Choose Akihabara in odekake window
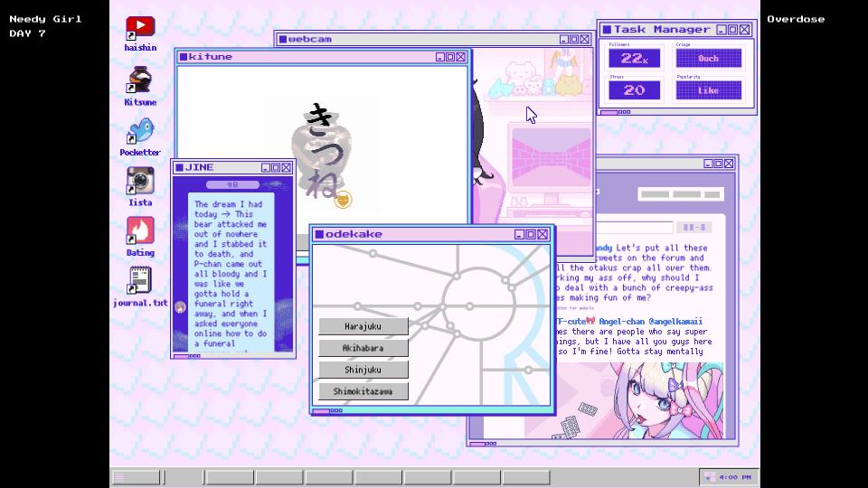 click(x=363, y=348)
